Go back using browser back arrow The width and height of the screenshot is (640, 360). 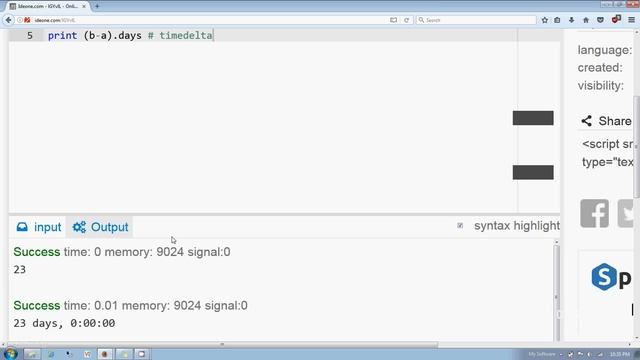point(8,20)
